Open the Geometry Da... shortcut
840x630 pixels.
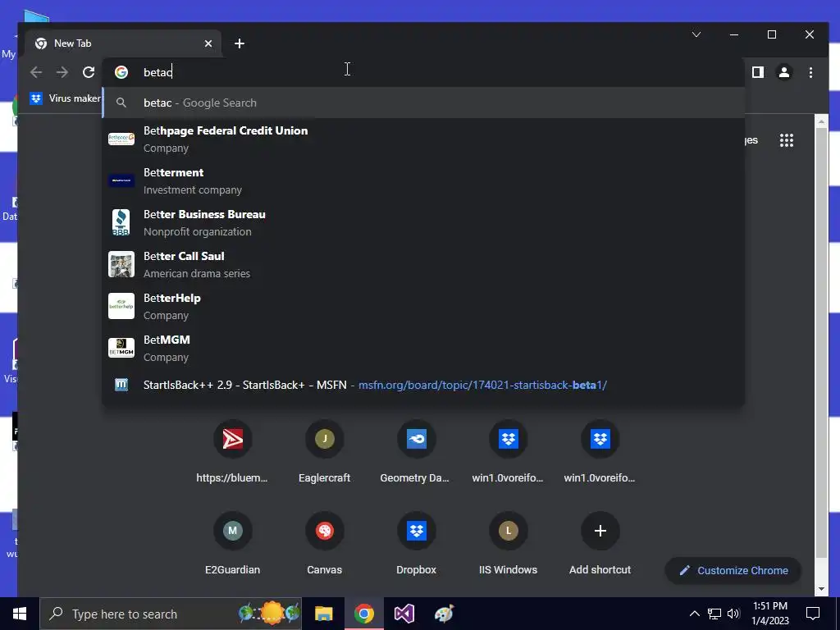point(416,452)
